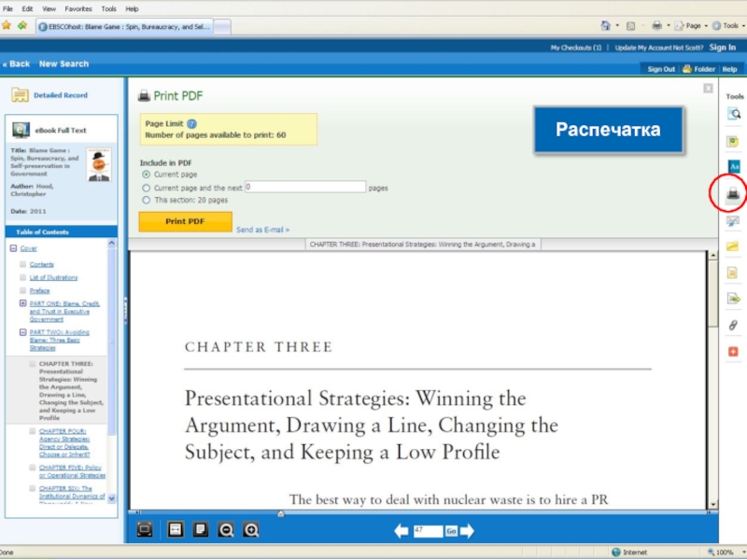Select the "Current page" radio option
The image size is (747, 560).
pos(146,175)
